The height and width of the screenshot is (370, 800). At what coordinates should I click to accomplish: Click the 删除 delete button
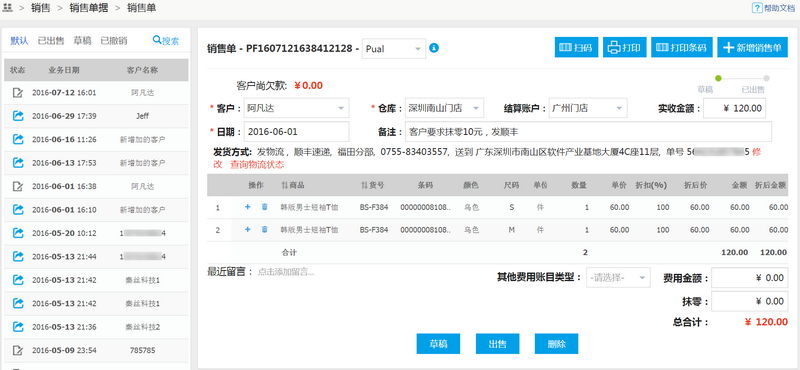[x=557, y=344]
